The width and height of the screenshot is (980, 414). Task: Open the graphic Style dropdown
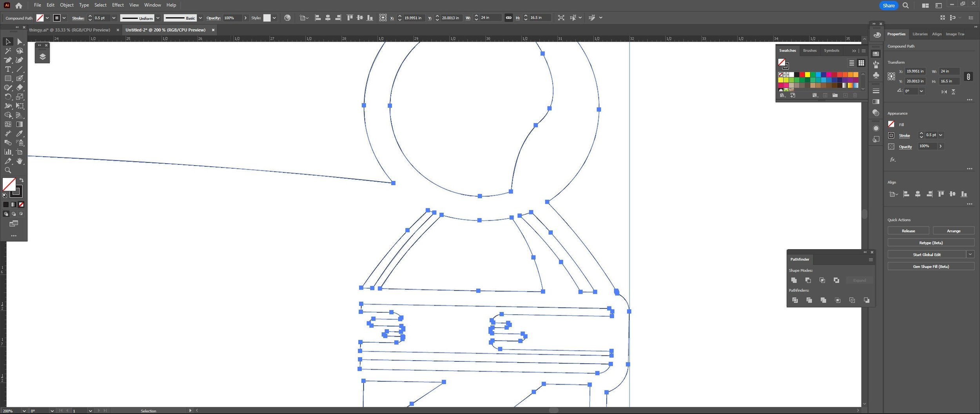274,18
